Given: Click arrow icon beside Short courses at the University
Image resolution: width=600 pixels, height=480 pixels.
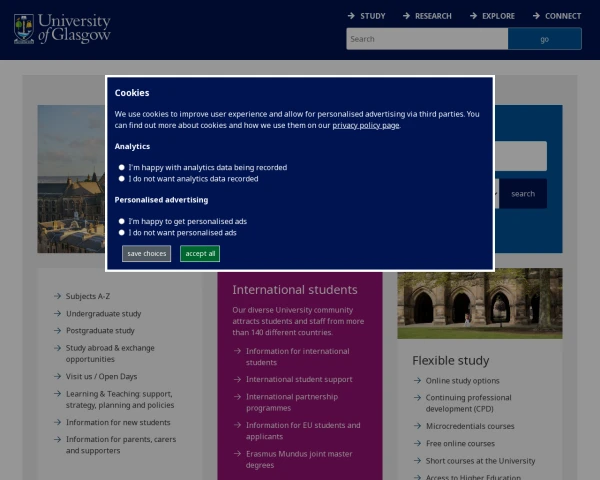Looking at the screenshot, I should [417, 460].
